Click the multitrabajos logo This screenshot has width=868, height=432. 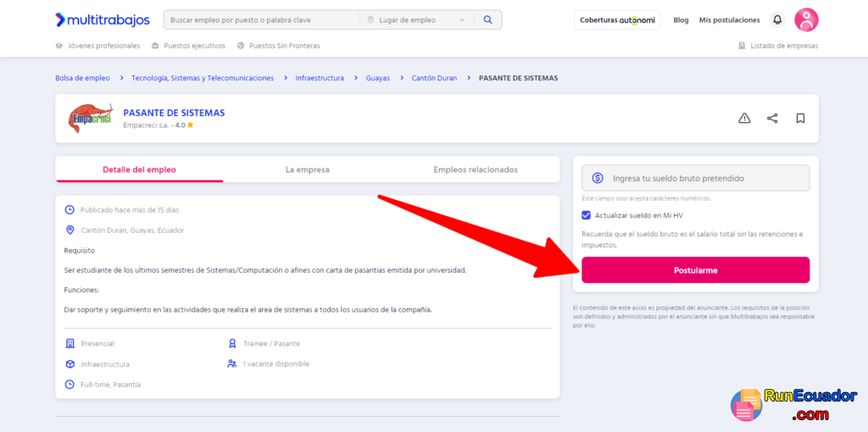[x=103, y=20]
